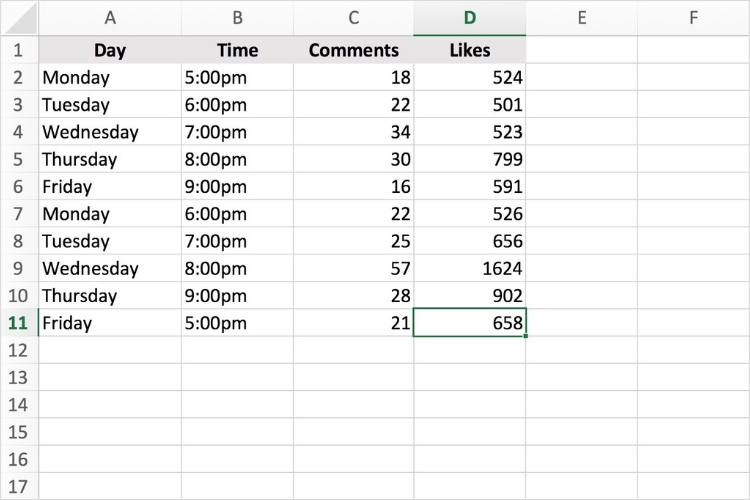Select the "Comments" header cell
This screenshot has width=750, height=500.
pyautogui.click(x=354, y=50)
